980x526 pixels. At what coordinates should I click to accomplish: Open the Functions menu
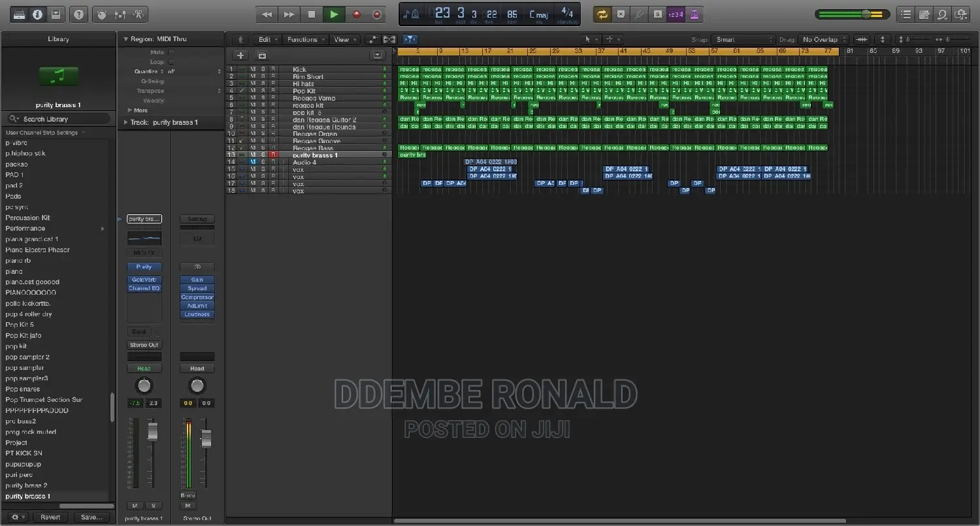point(305,39)
